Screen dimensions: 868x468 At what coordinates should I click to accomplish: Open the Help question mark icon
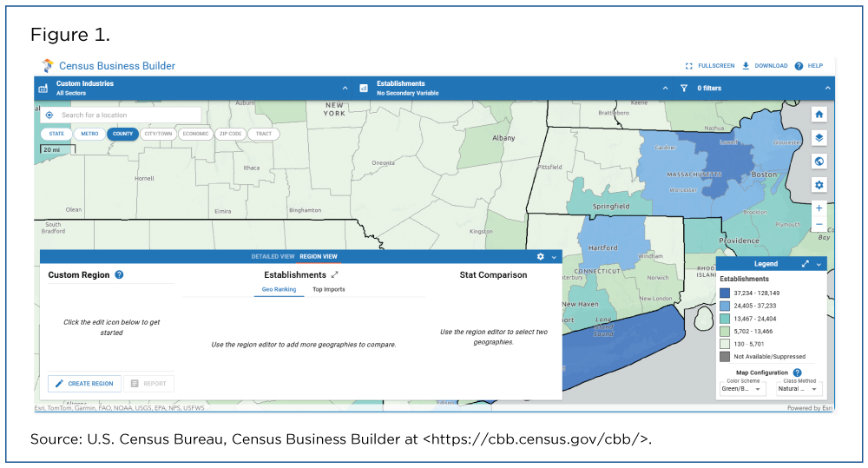tap(799, 66)
